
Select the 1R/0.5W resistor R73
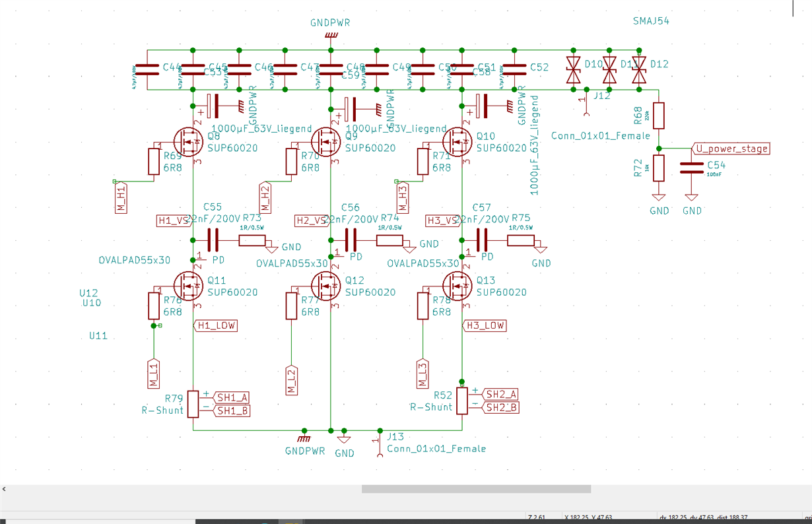coord(254,241)
